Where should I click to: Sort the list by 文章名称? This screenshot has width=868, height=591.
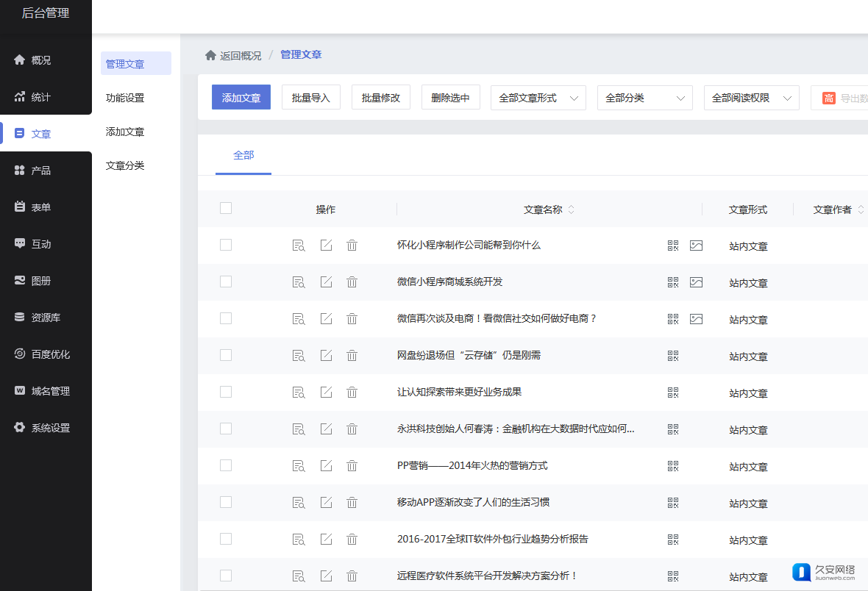pyautogui.click(x=572, y=209)
